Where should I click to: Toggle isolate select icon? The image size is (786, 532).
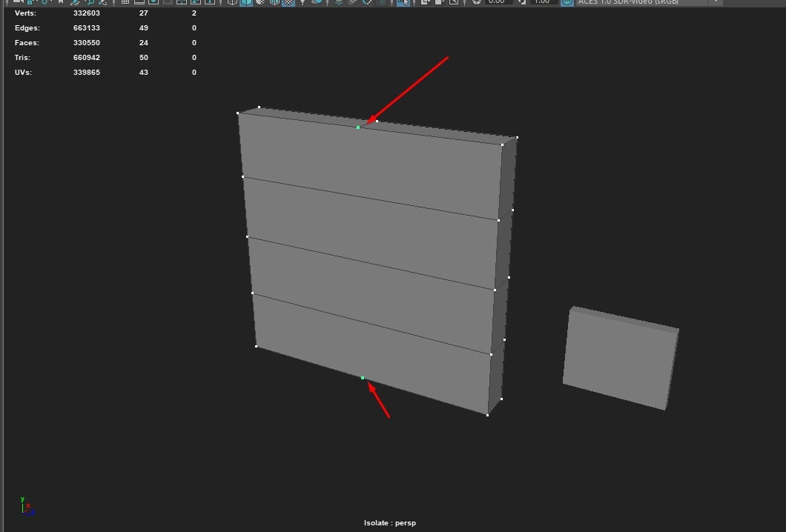tap(403, 2)
